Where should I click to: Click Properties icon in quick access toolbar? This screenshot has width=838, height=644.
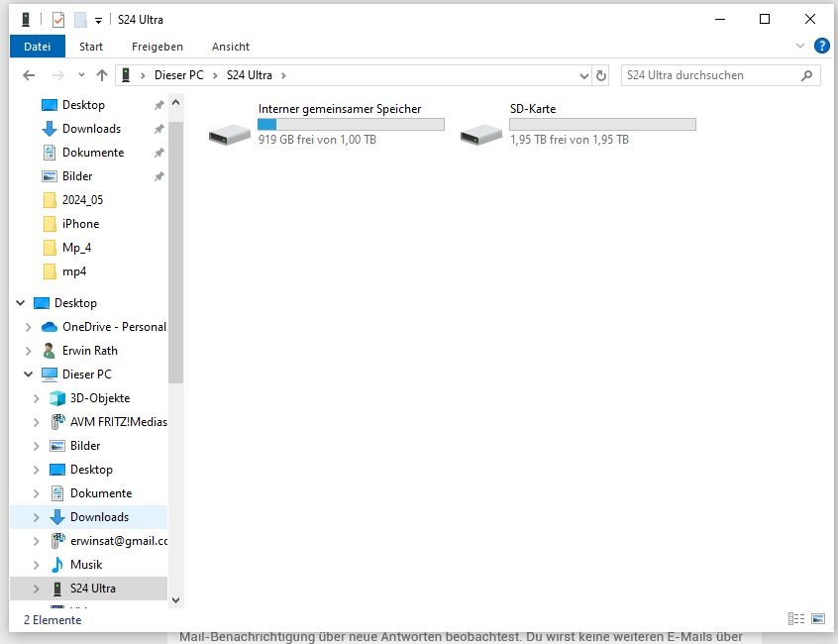point(58,20)
